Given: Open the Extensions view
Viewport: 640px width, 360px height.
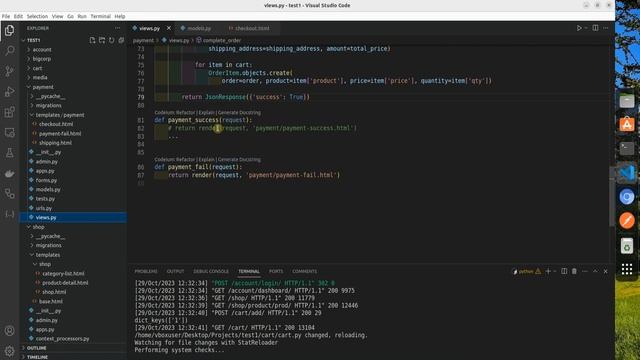Looking at the screenshot, I should pos(9,112).
